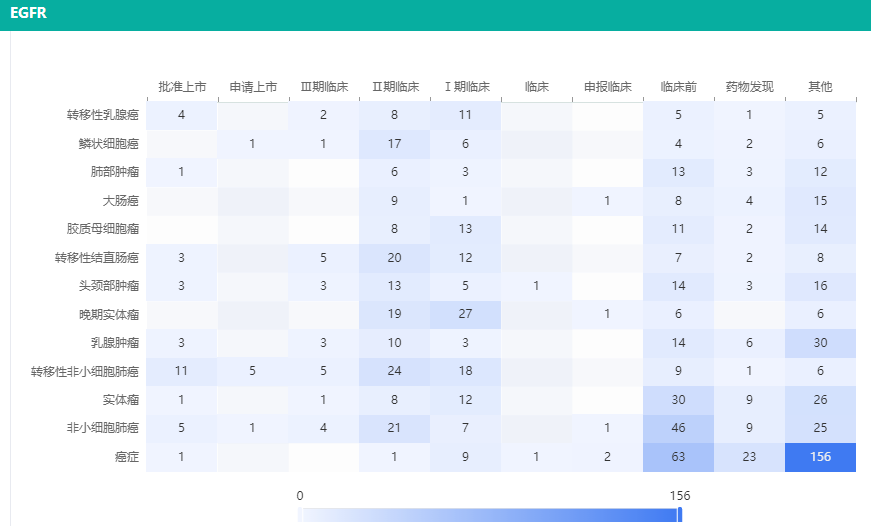Screen dimensions: 871x526
Task: Click the 46 cell in 非小细胞肺癌 row
Action: click(x=678, y=428)
